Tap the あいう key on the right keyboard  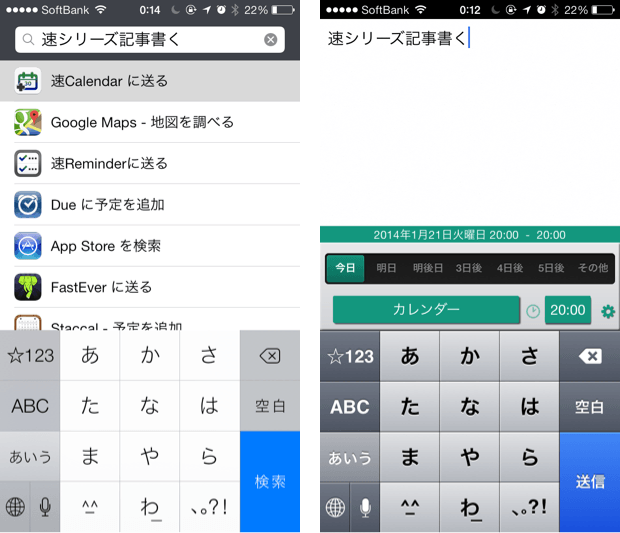tap(350, 457)
